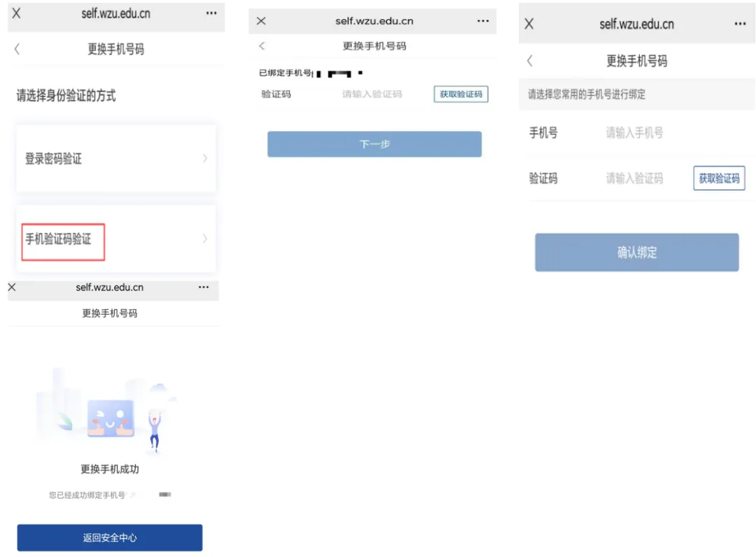Screen dimensions: 756x557
Task: Tap 获取验证码 on the binding screen
Action: 719,178
